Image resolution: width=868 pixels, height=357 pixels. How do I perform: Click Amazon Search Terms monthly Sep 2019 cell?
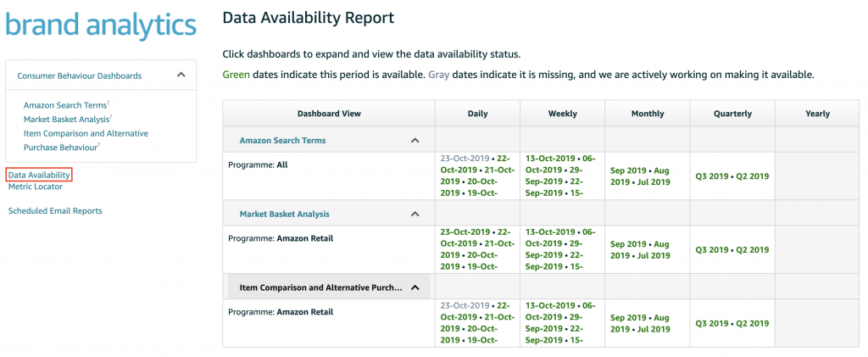point(648,176)
